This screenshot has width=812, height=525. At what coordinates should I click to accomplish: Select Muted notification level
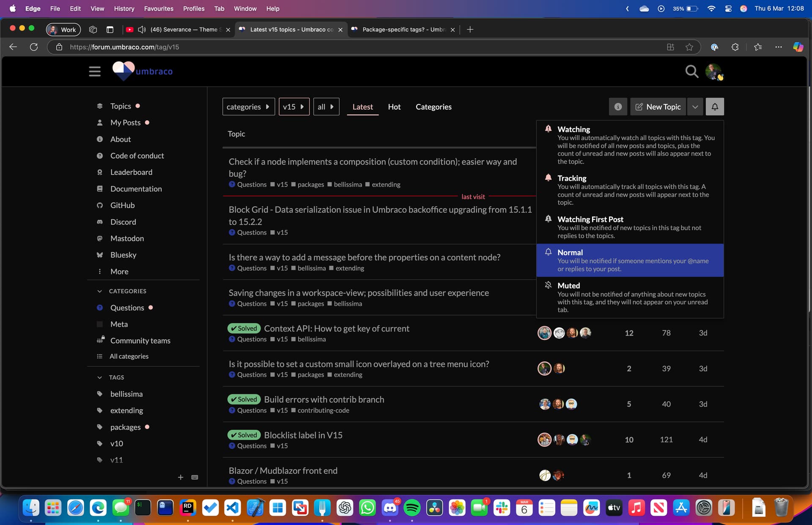point(630,297)
